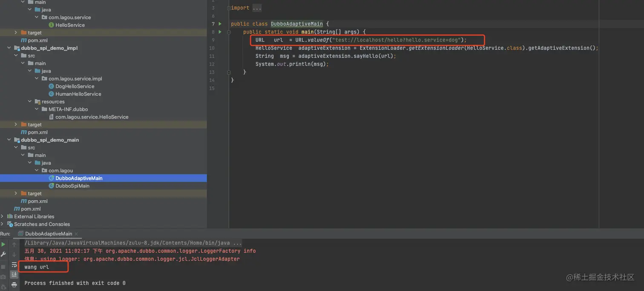The width and height of the screenshot is (644, 291).
Task: Open run configuration via wrench icon
Action: pos(3,254)
